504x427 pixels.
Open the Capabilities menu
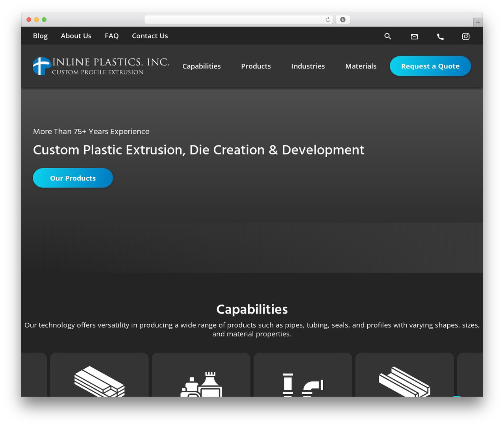point(202,66)
